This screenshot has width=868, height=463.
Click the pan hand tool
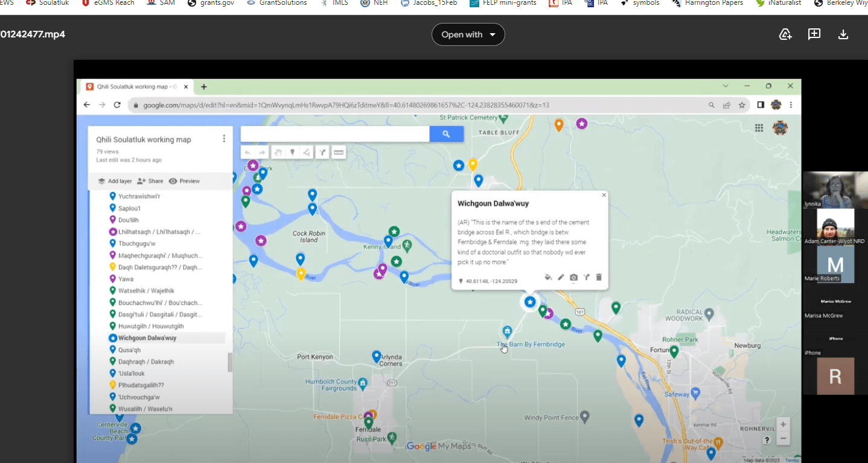tap(278, 153)
